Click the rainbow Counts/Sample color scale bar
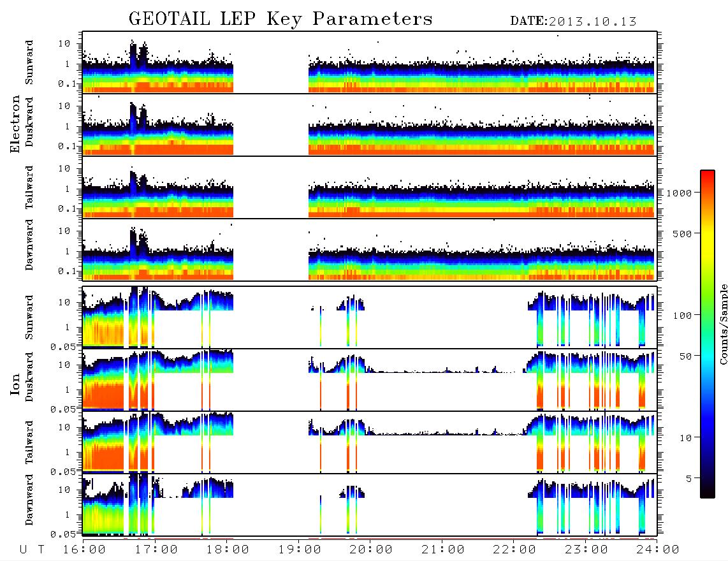The width and height of the screenshot is (728, 561). [708, 334]
